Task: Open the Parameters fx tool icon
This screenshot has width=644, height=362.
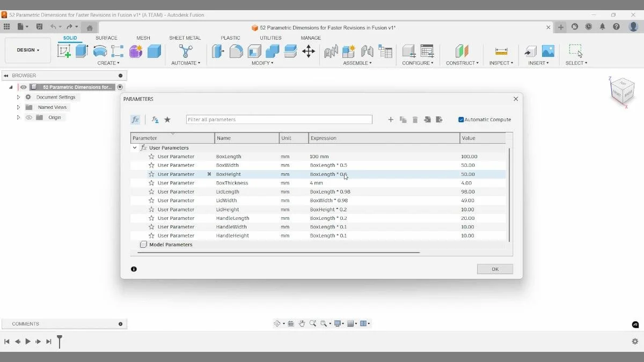Action: (x=135, y=119)
